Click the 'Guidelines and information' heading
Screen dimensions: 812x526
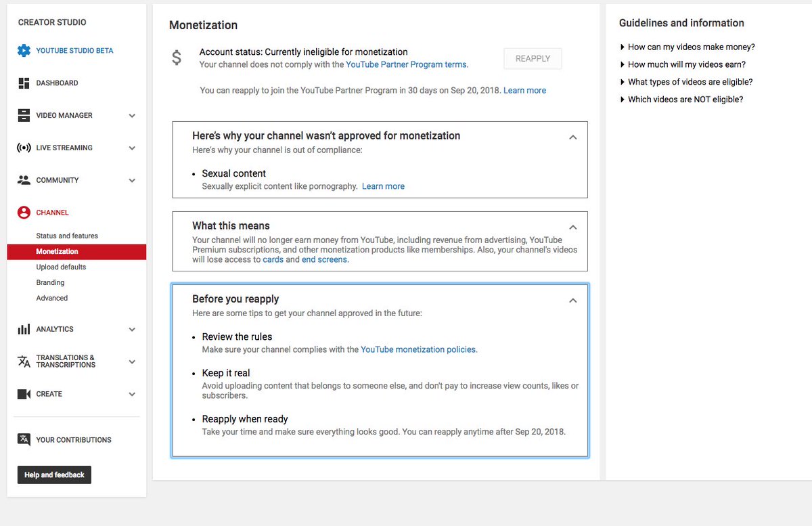coord(681,23)
